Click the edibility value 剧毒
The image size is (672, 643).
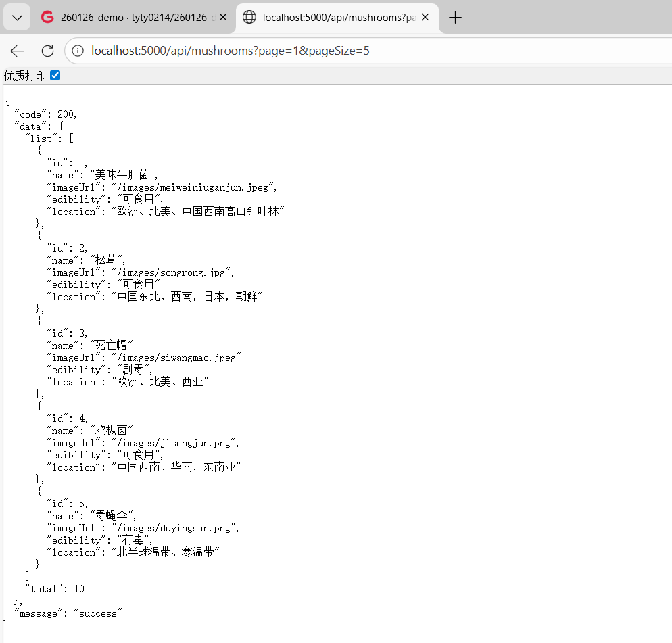pyautogui.click(x=135, y=370)
